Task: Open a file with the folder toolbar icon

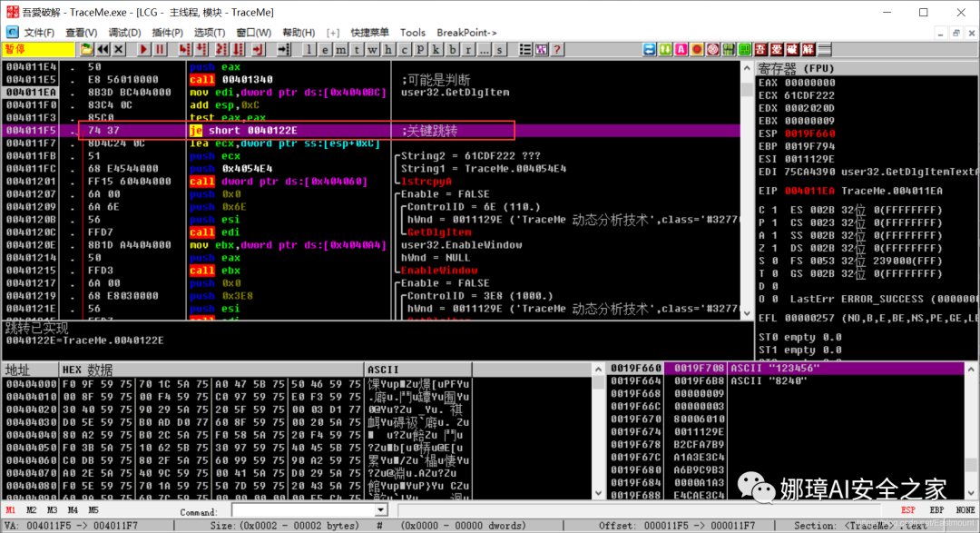Action: pyautogui.click(x=86, y=49)
